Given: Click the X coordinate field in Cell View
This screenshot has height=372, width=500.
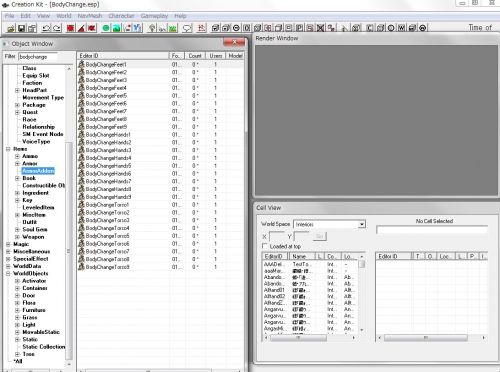Looking at the screenshot, I should point(277,236).
